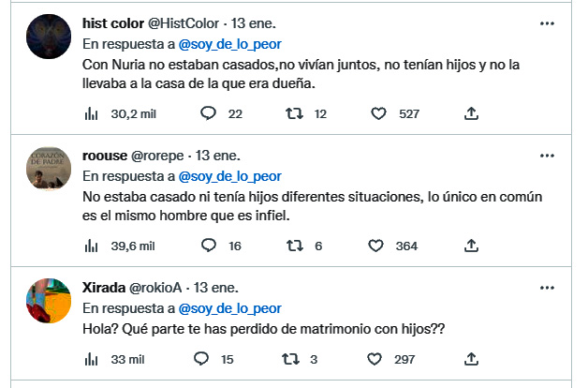Retweet roouse's tweet
Viewport: 588px width, 388px height.
(x=293, y=246)
